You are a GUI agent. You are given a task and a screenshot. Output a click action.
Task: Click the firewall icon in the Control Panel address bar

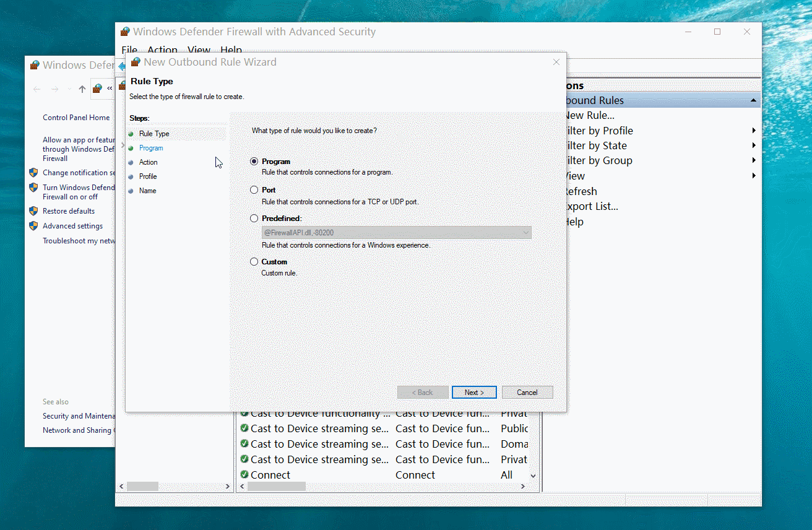pos(97,89)
